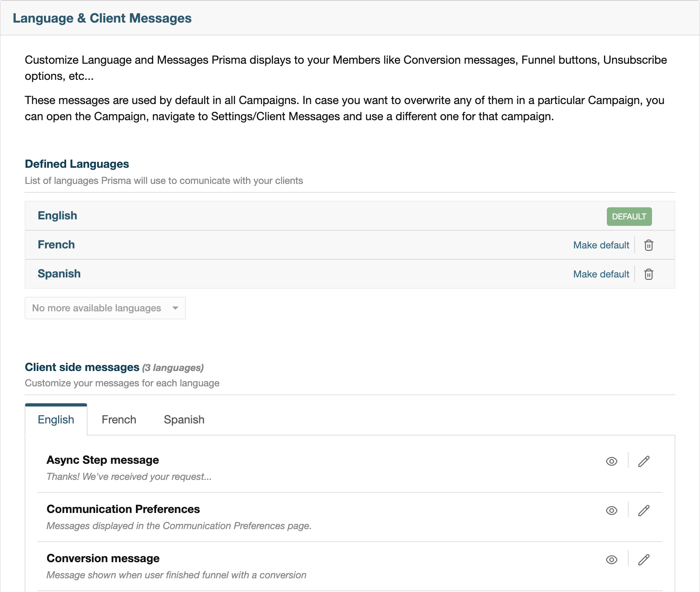The height and width of the screenshot is (592, 700).
Task: Click 'List of languages Prisma will use' subtitle
Action: point(164,181)
